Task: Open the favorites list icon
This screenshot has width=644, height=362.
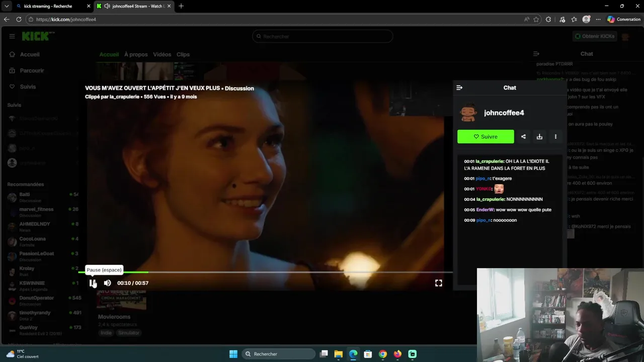Action: 574,19
